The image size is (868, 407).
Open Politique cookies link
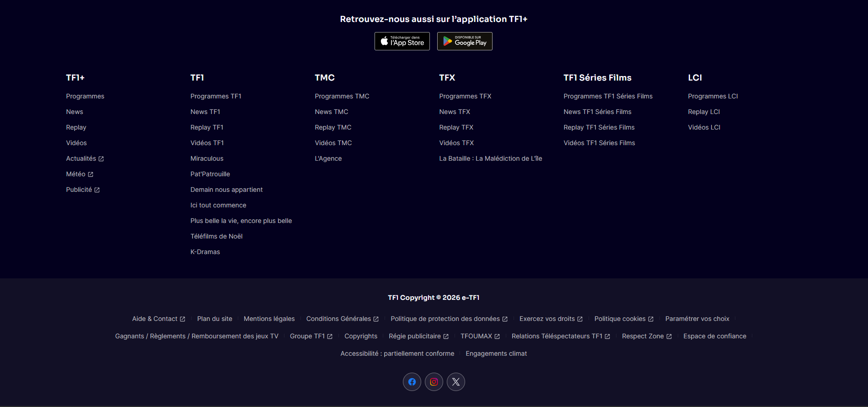[x=624, y=319]
